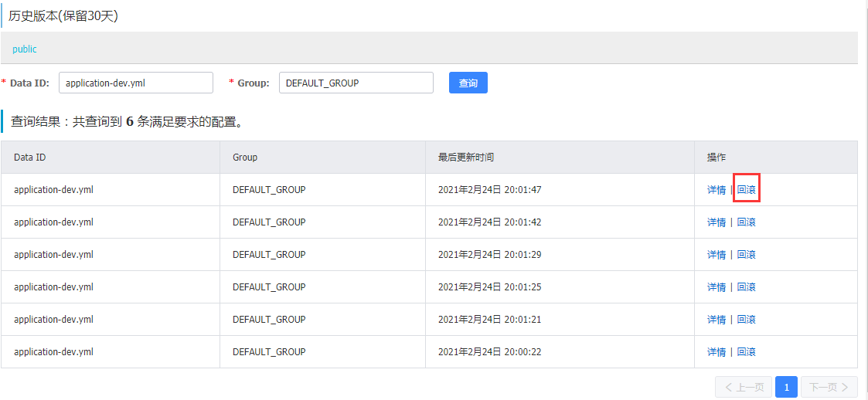Image resolution: width=868 pixels, height=400 pixels.
Task: Rollback the 20:01:42 version via 回滚
Action: (x=747, y=222)
